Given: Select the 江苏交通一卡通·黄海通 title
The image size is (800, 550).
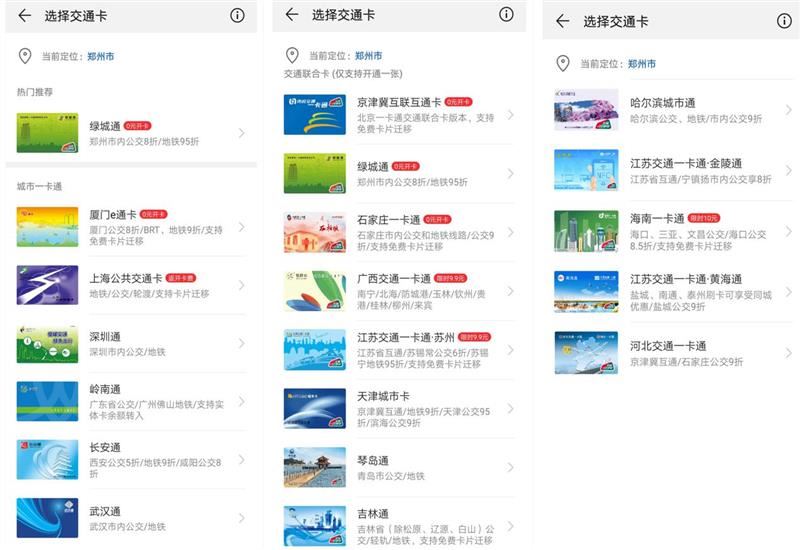Looking at the screenshot, I should click(x=686, y=279).
